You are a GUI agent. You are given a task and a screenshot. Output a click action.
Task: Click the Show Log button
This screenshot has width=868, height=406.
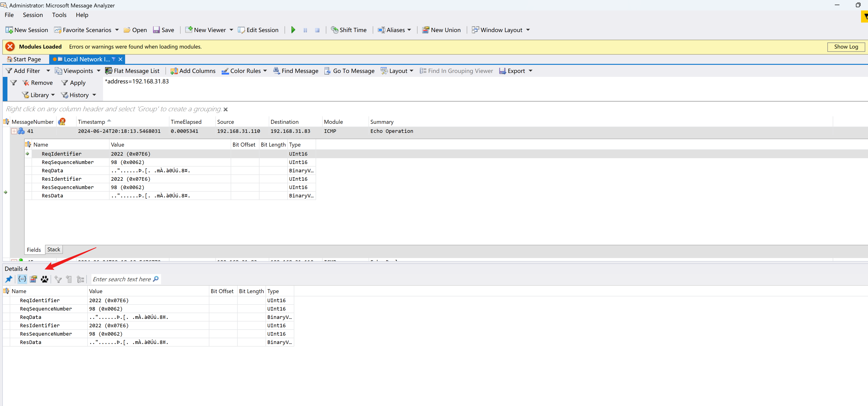click(846, 47)
